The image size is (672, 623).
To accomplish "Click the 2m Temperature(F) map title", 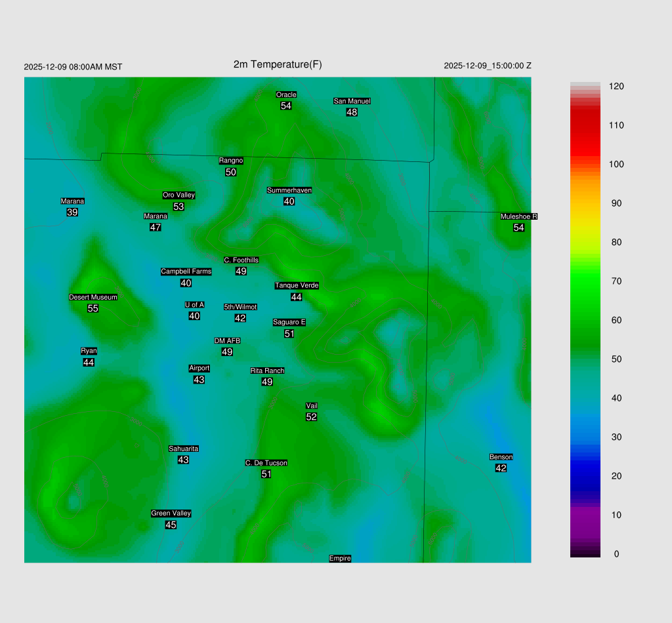I will click(x=278, y=64).
